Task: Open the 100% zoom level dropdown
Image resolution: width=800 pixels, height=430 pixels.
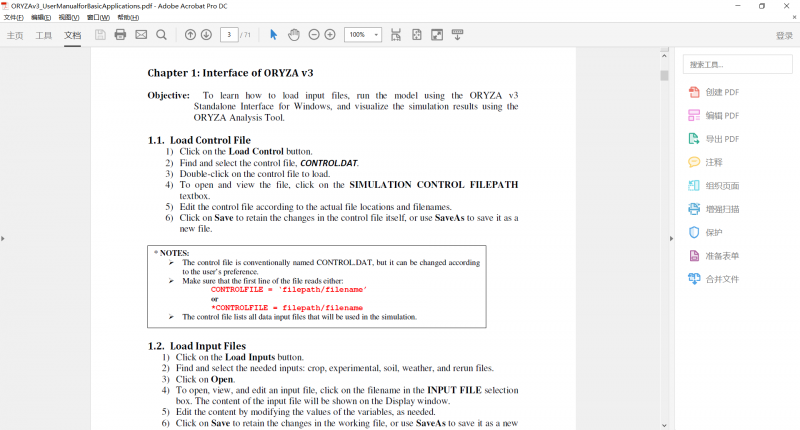Action: 363,35
